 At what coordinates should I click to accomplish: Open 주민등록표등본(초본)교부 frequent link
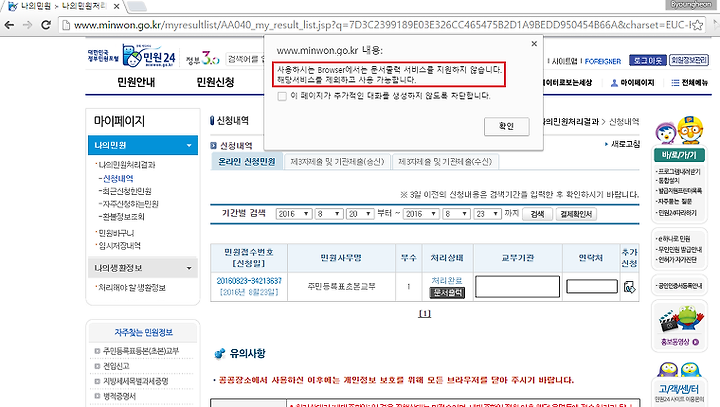(x=141, y=351)
